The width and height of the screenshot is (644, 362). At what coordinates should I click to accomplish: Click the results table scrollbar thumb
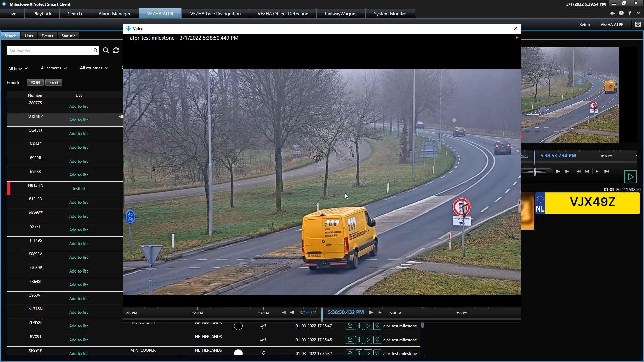click(x=423, y=325)
